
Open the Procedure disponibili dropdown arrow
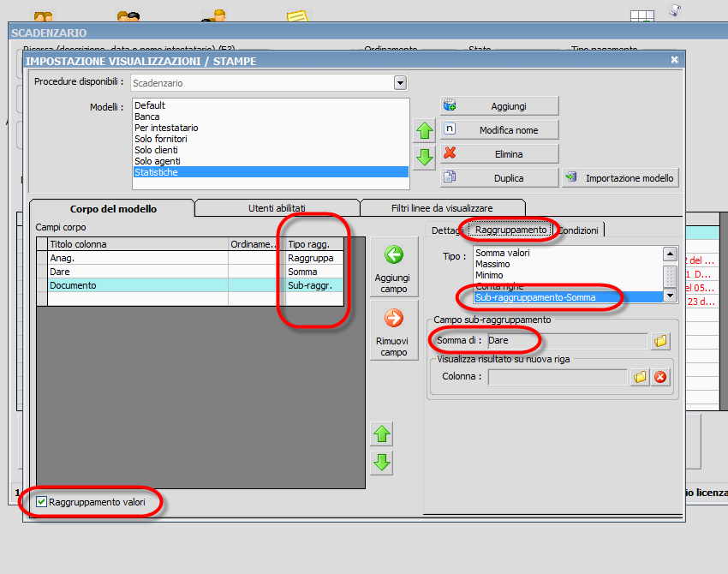pos(400,83)
